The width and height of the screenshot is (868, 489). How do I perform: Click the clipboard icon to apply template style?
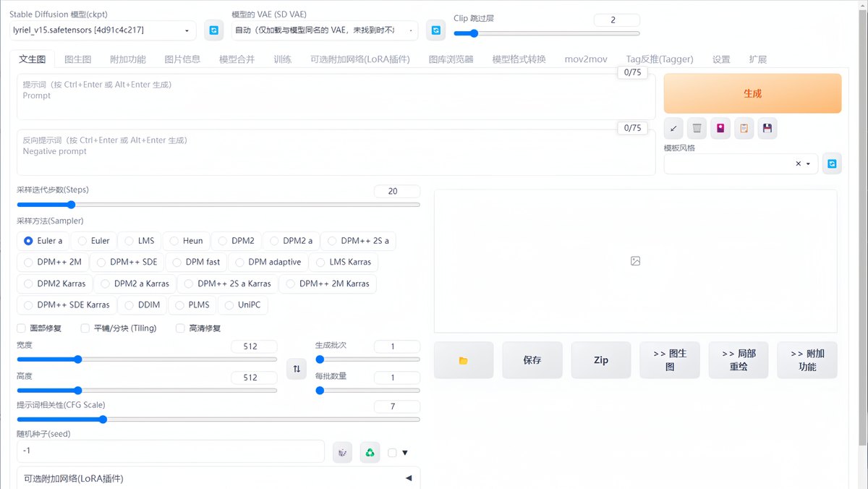click(x=744, y=129)
